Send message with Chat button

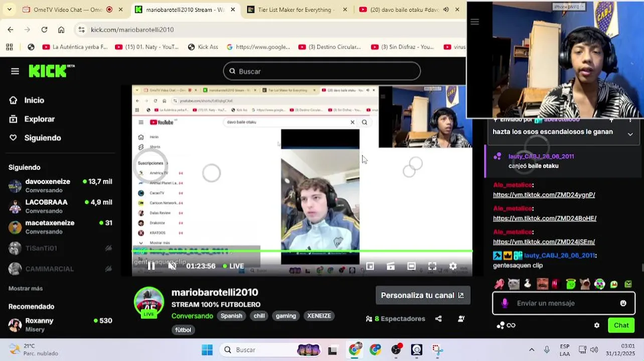coord(621,325)
